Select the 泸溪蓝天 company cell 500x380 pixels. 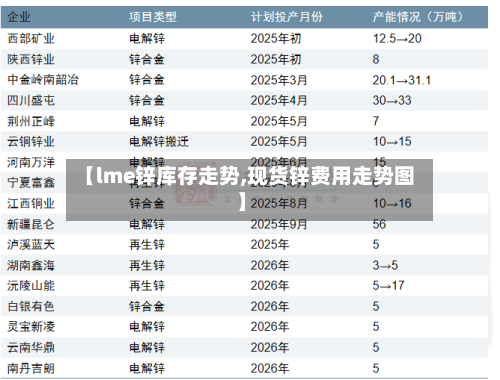click(31, 245)
